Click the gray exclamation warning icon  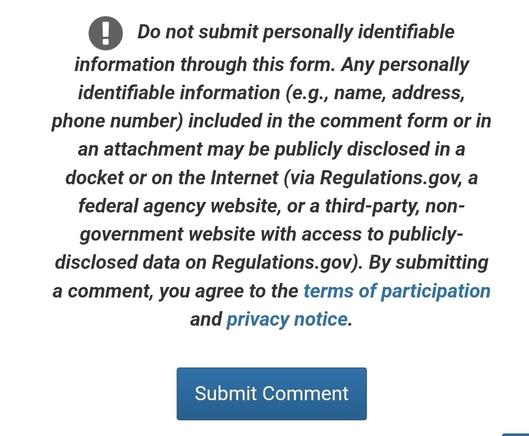pyautogui.click(x=106, y=33)
